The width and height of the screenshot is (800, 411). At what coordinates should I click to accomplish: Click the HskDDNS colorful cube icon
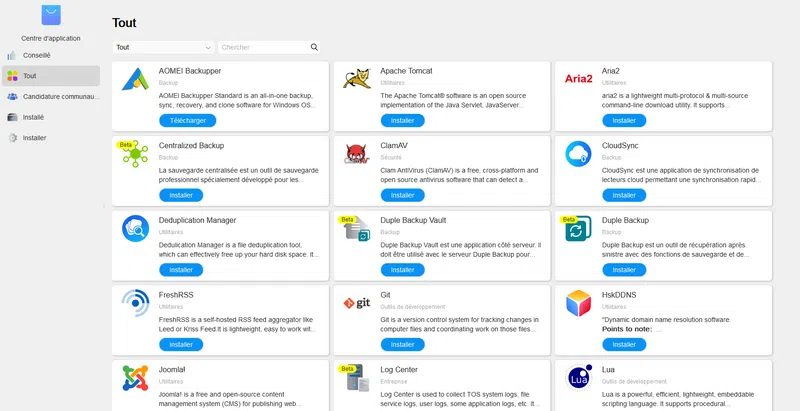(579, 303)
